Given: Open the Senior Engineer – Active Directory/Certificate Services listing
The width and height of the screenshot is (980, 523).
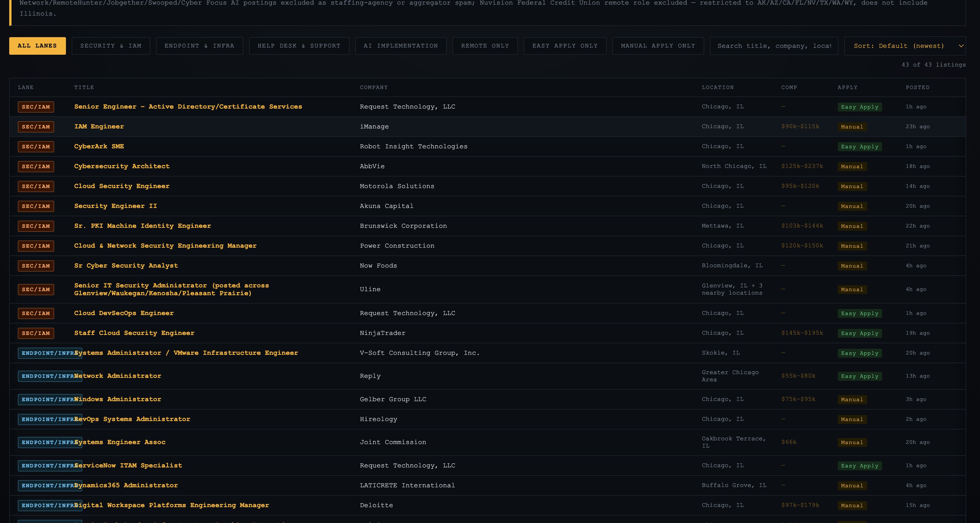Looking at the screenshot, I should coord(188,107).
